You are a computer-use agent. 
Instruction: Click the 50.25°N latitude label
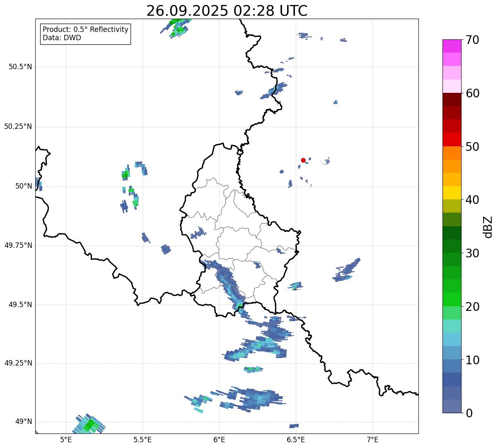pyautogui.click(x=18, y=126)
